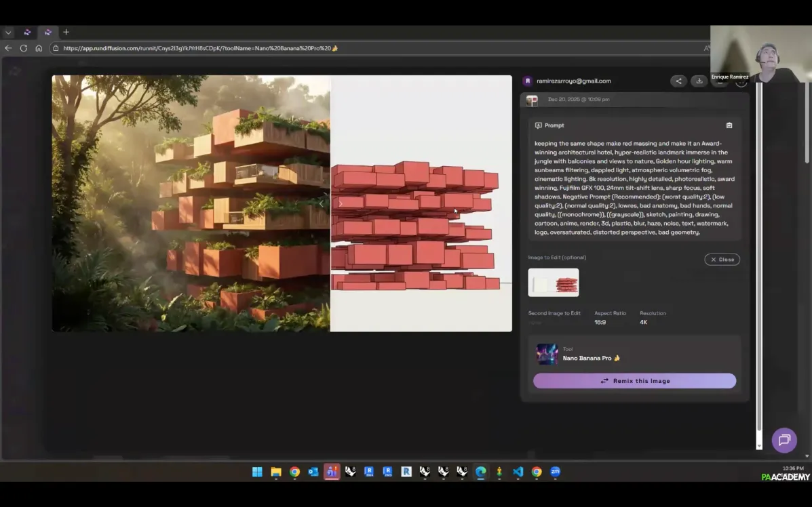Viewport: 812px width, 507px height.
Task: Go to the browser home page
Action: [x=39, y=48]
